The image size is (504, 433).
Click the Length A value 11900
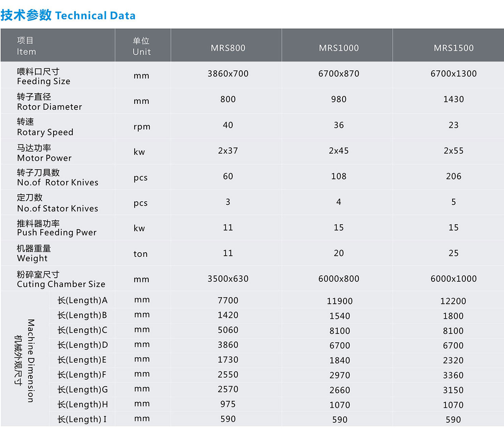(339, 301)
